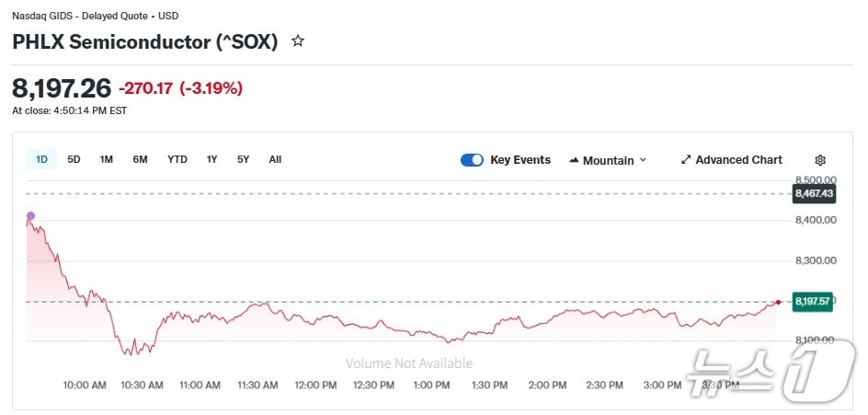Click the Advanced Chart expand arrows icon
The width and height of the screenshot is (868, 415).
click(x=685, y=160)
